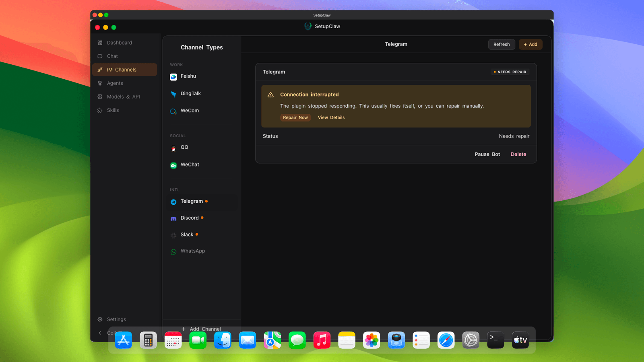
Task: Click the Telegram card title
Action: 274,72
